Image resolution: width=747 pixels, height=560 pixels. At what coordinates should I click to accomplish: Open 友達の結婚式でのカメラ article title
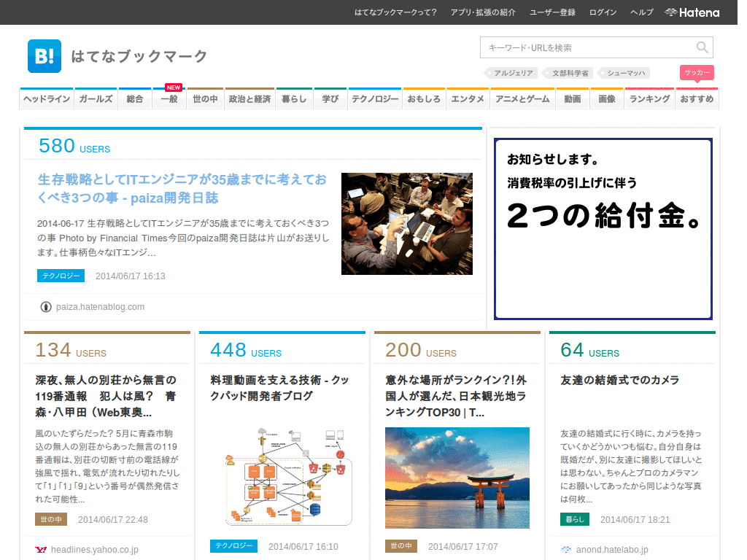pyautogui.click(x=620, y=380)
